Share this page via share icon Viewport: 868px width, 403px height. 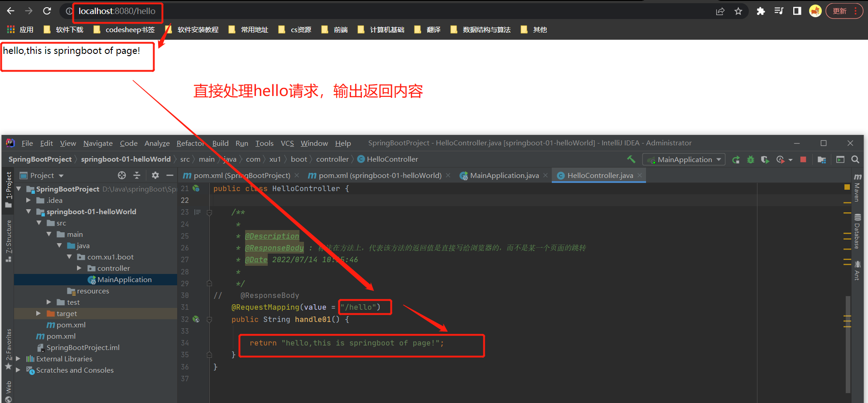click(x=720, y=11)
